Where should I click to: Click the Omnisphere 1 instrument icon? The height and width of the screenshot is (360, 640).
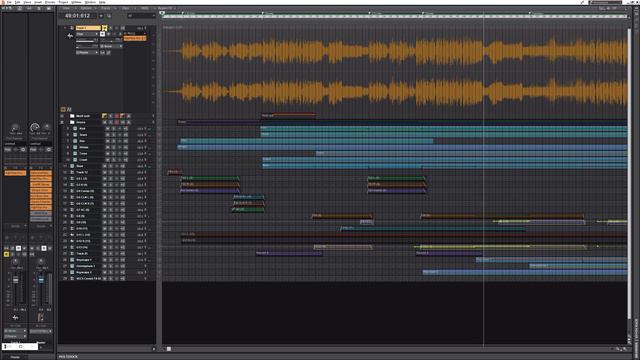pos(72,266)
